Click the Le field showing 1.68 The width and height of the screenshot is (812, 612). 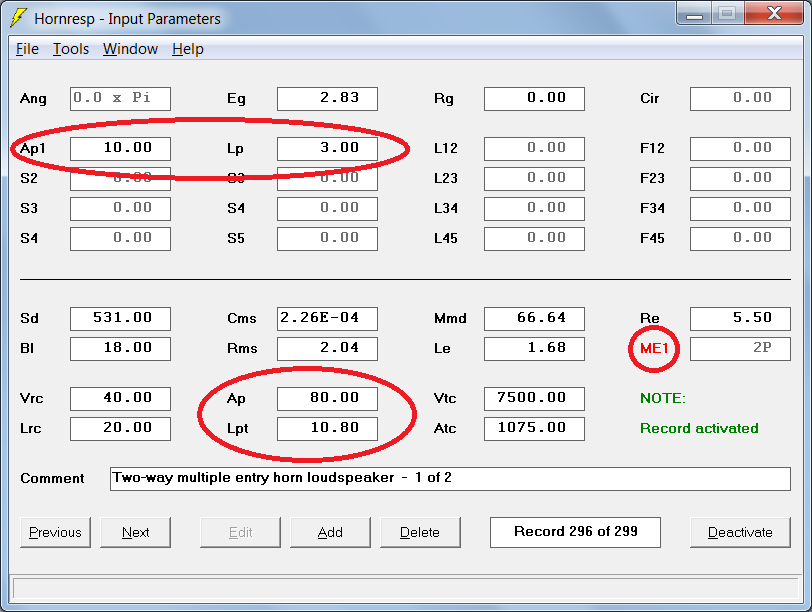point(534,349)
